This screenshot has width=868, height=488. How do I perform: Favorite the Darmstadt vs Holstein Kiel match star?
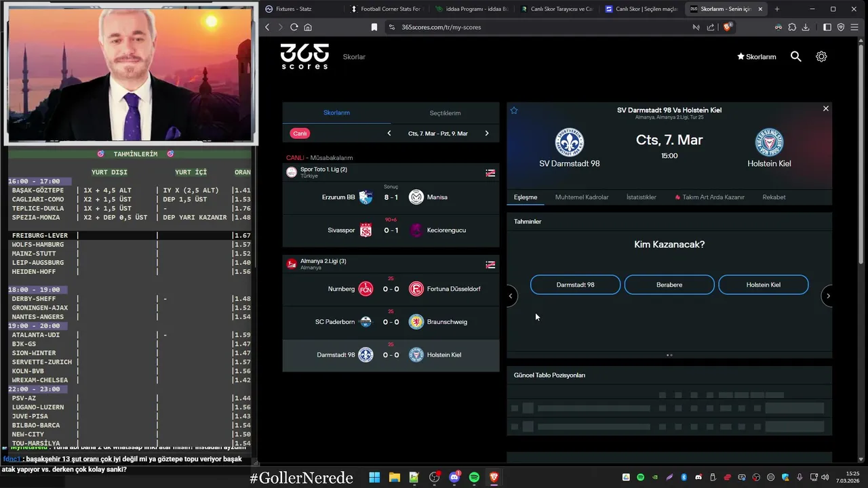[x=514, y=110]
